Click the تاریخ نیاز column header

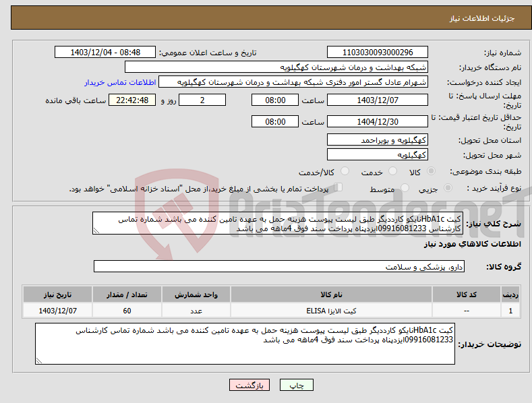click(57, 294)
